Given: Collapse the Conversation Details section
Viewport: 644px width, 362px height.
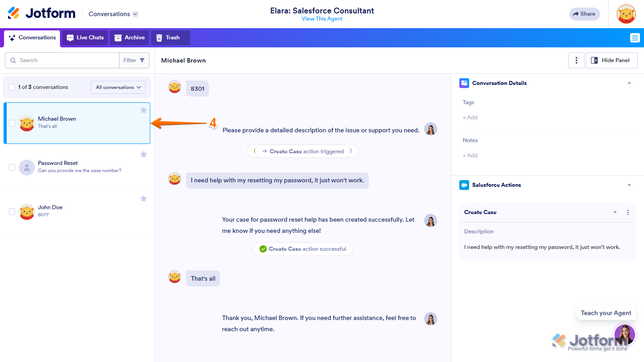Looking at the screenshot, I should [629, 83].
